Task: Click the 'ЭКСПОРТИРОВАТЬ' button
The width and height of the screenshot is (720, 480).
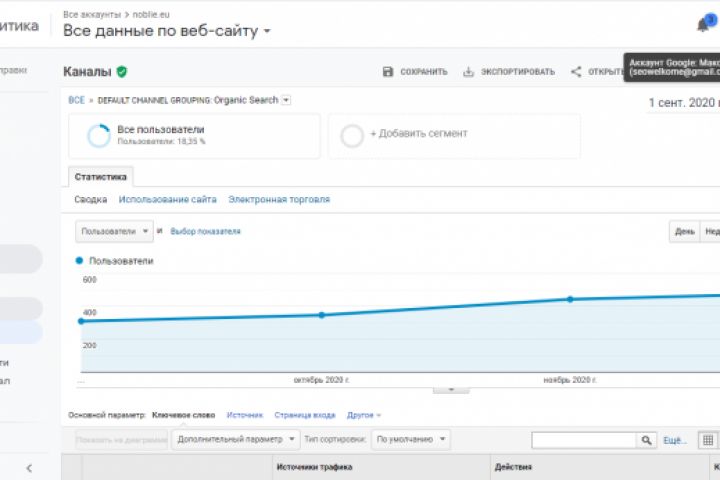Action: [509, 72]
